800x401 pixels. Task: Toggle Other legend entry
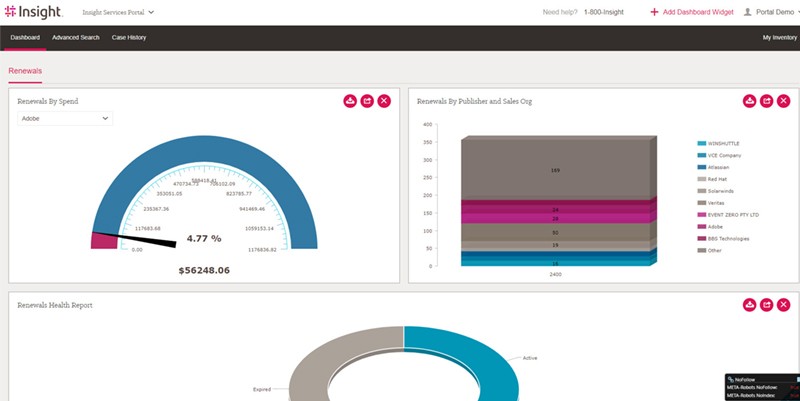coord(710,250)
